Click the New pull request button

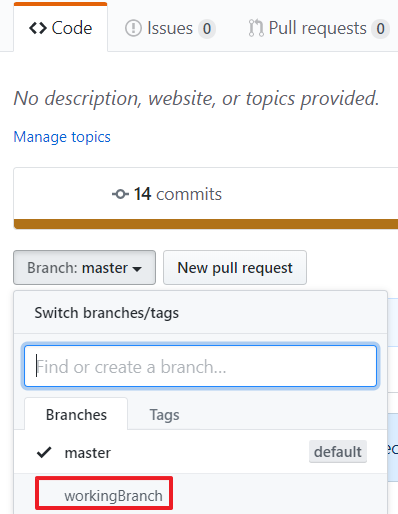pyautogui.click(x=235, y=268)
